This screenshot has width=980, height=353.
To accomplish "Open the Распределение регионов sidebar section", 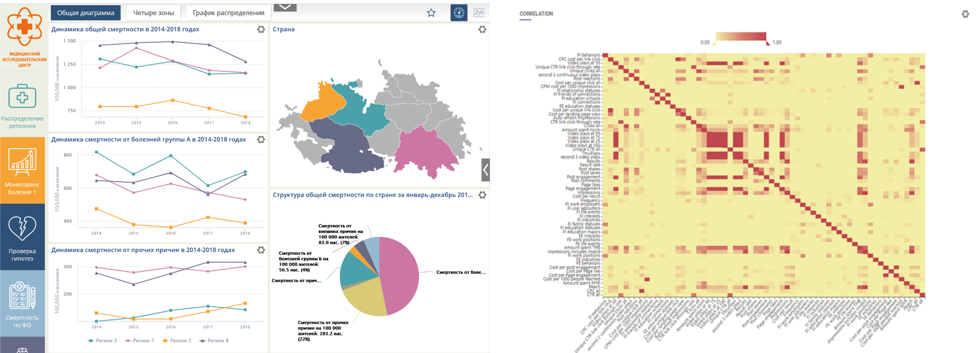I will click(x=22, y=106).
